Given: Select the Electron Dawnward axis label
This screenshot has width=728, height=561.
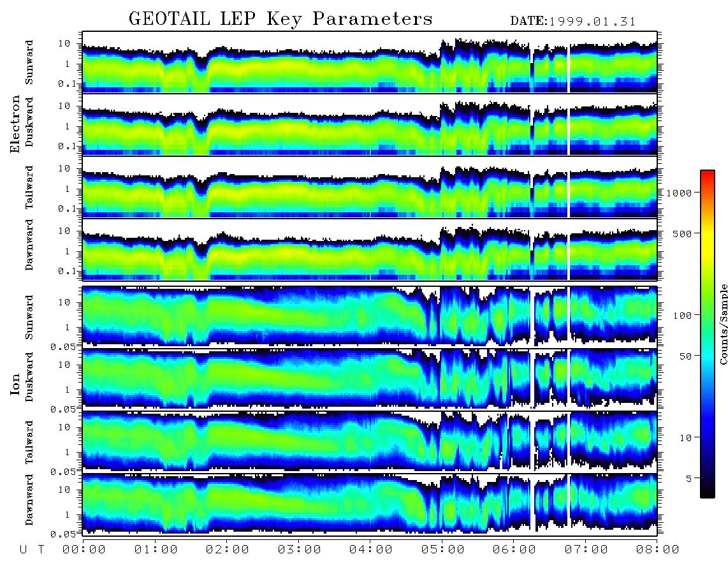Looking at the screenshot, I should (29, 245).
